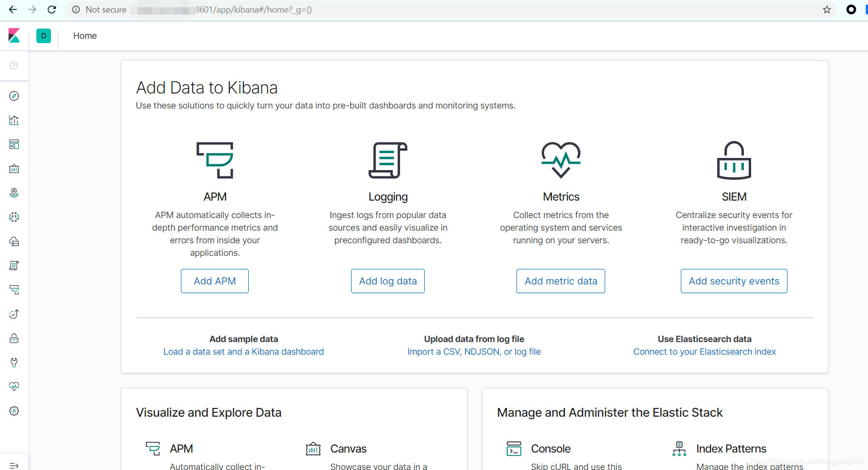Open Machine Learning icon in sidebar
Viewport: 868px width, 470px height.
pos(14,217)
